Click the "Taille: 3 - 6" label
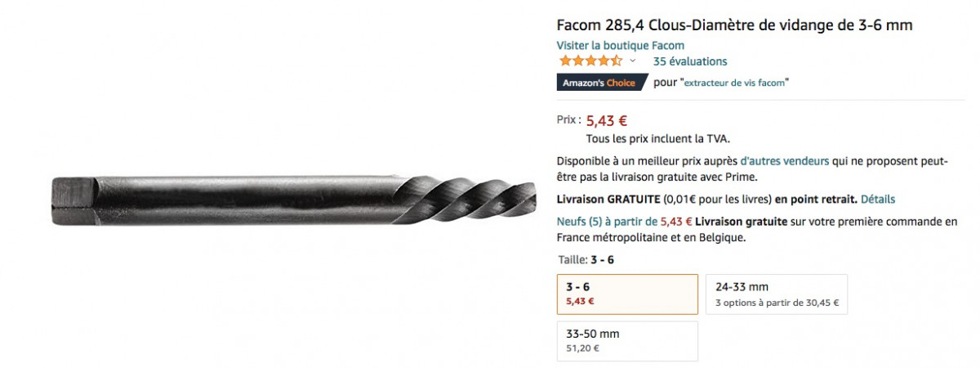The width and height of the screenshot is (980, 368). click(x=585, y=260)
